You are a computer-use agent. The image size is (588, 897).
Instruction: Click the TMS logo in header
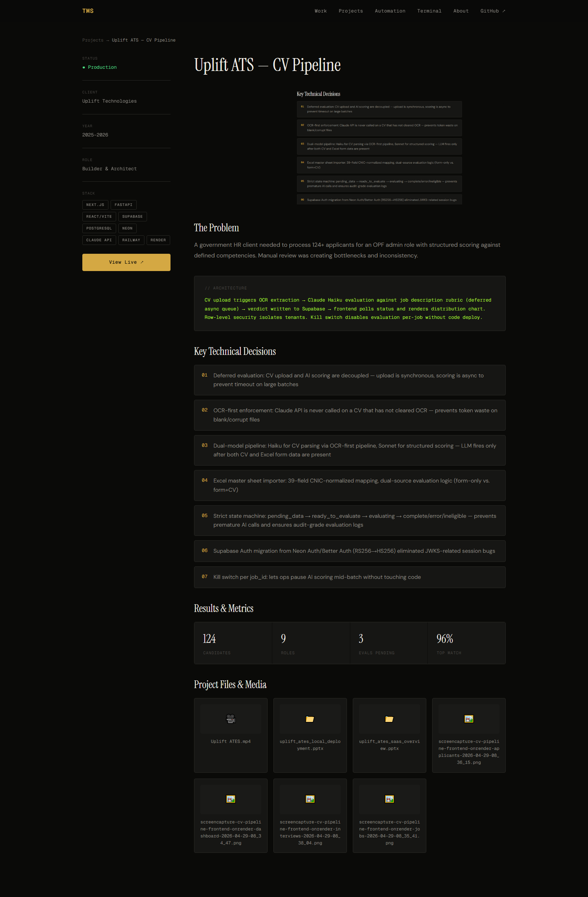pyautogui.click(x=88, y=11)
